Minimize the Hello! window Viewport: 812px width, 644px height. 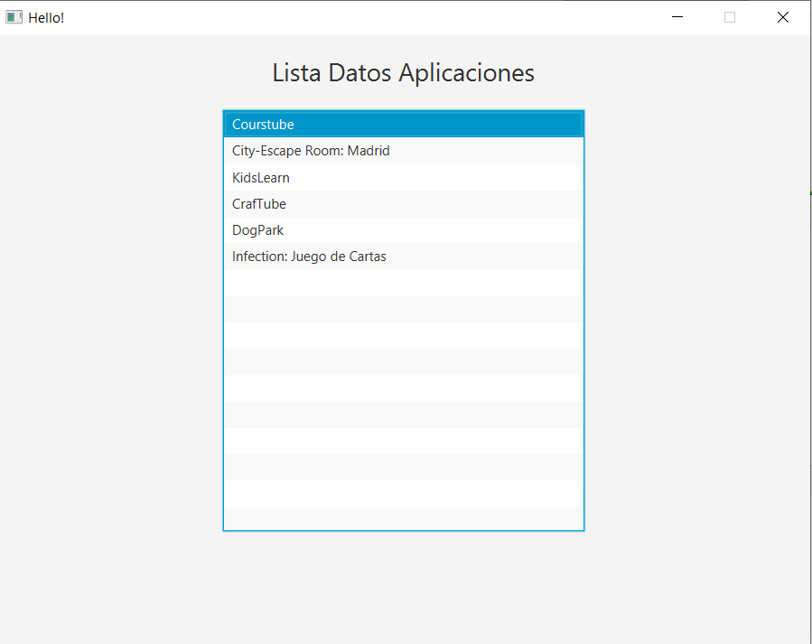point(676,16)
